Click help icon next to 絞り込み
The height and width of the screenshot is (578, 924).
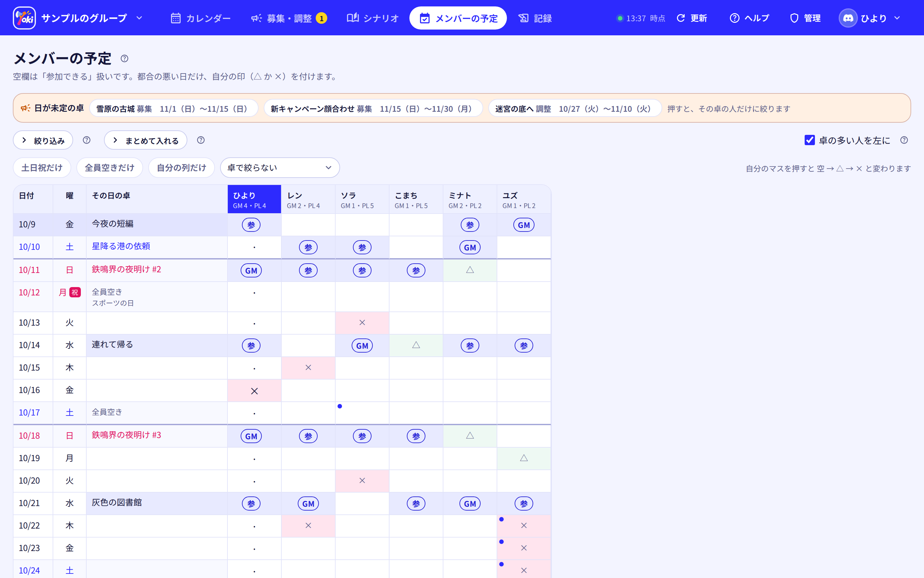click(x=87, y=140)
